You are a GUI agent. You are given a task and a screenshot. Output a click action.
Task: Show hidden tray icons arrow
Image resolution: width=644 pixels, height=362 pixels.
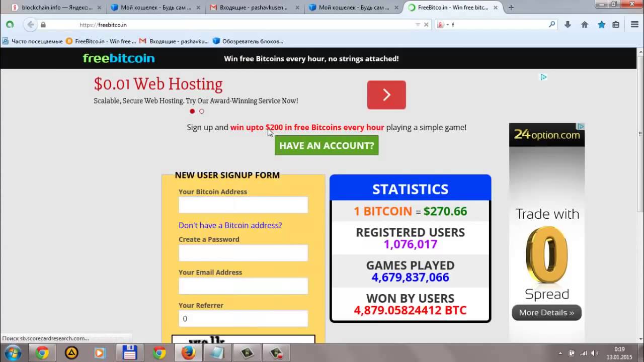point(560,353)
